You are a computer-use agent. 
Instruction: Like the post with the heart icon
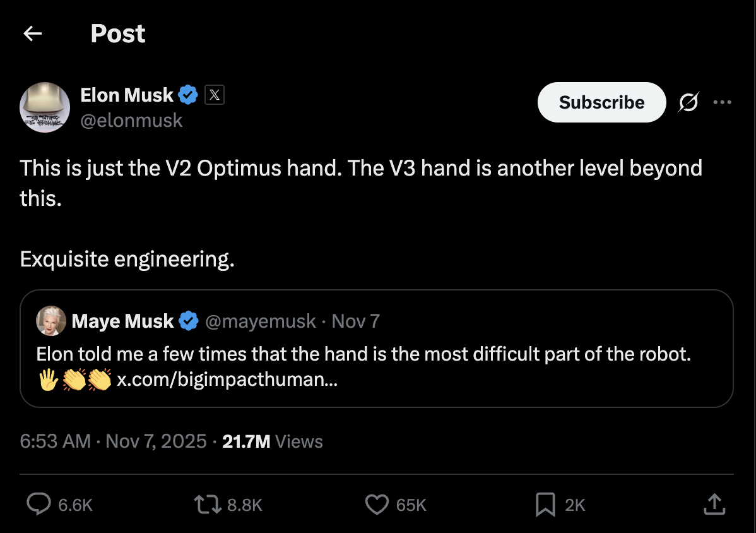click(377, 505)
